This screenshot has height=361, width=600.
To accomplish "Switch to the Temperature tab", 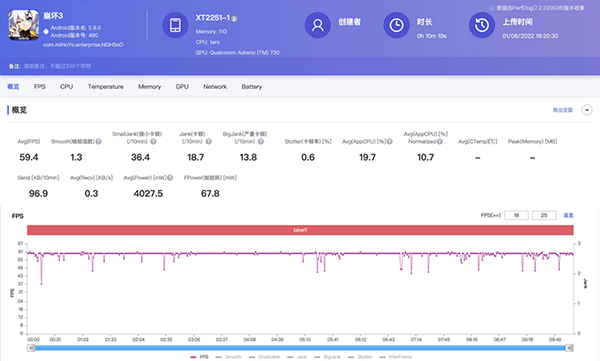I will click(x=106, y=87).
